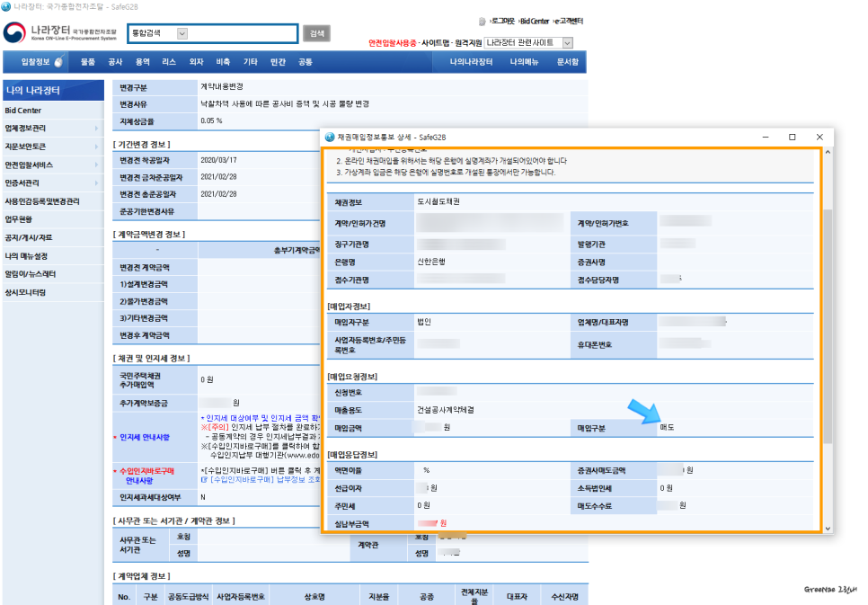Click Bid Center in the sidebar
This screenshot has height=605, width=868.
tap(23, 111)
